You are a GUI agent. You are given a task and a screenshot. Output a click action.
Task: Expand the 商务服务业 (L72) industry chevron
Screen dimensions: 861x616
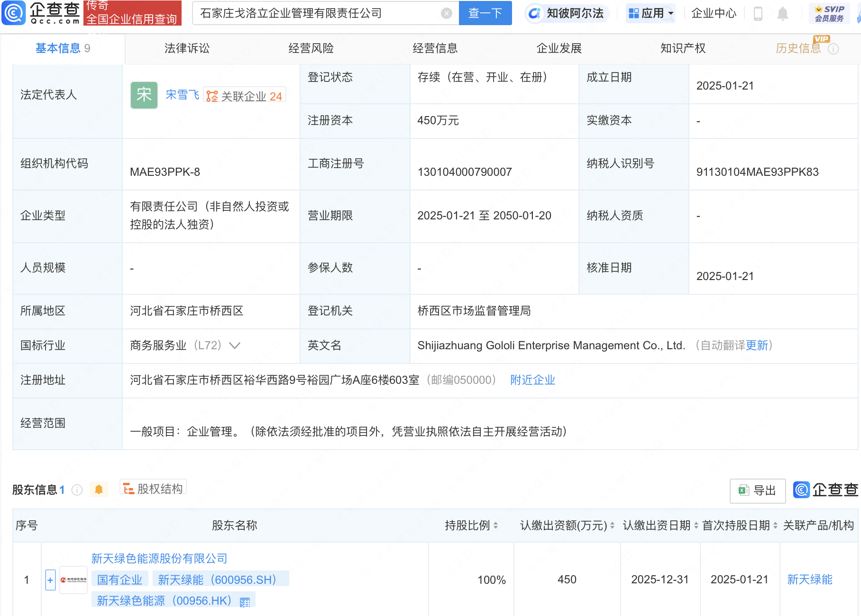coord(235,345)
